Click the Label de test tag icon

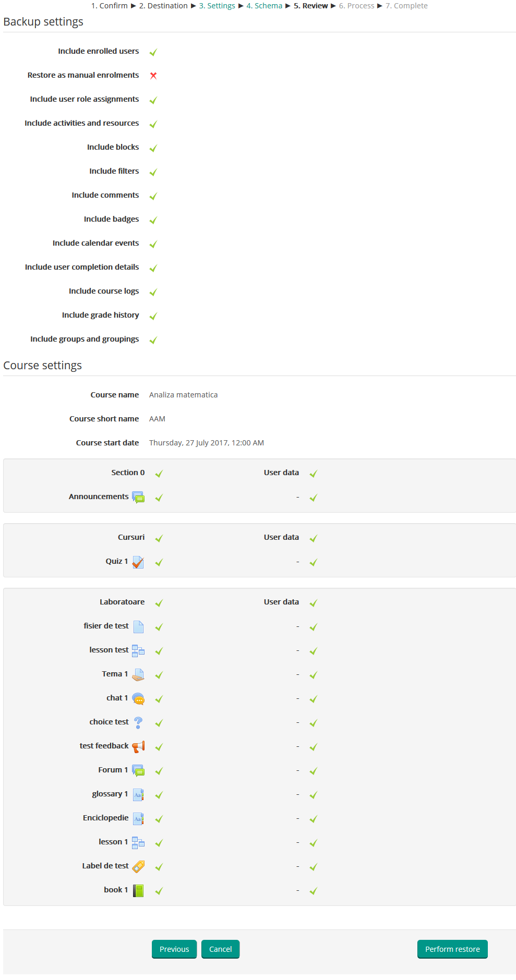pyautogui.click(x=138, y=866)
